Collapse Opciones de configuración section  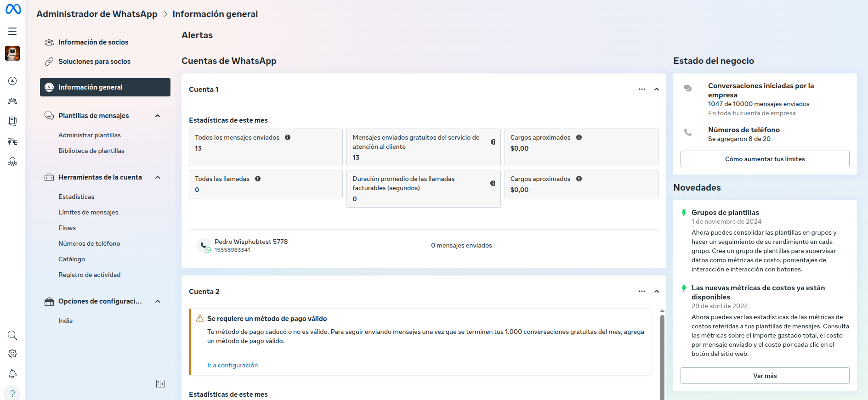click(x=158, y=301)
